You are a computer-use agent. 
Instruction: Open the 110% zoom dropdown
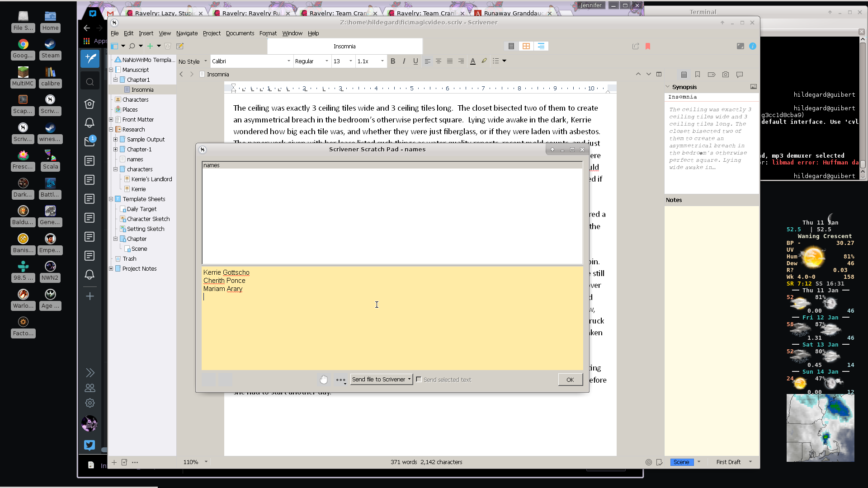coord(195,462)
